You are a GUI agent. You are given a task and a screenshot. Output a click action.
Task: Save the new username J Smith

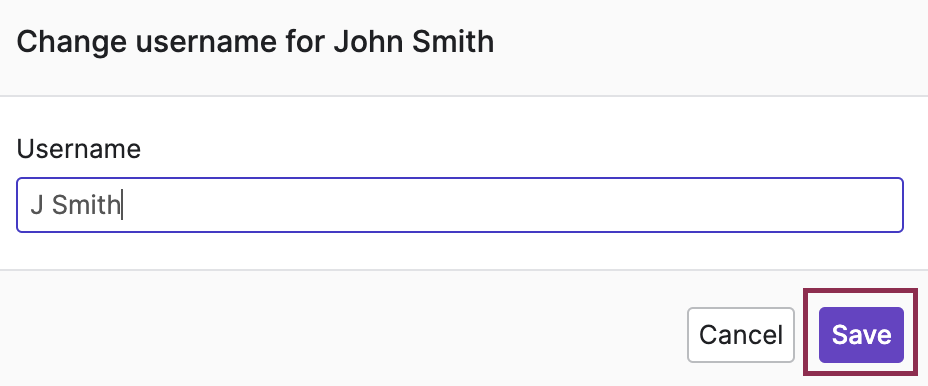point(861,335)
